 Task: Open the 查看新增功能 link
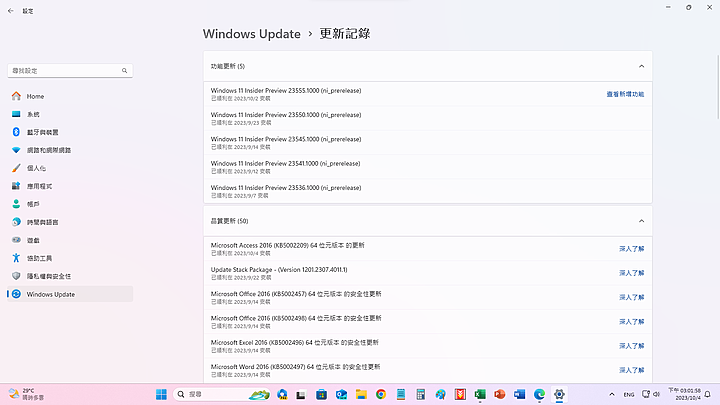625,94
